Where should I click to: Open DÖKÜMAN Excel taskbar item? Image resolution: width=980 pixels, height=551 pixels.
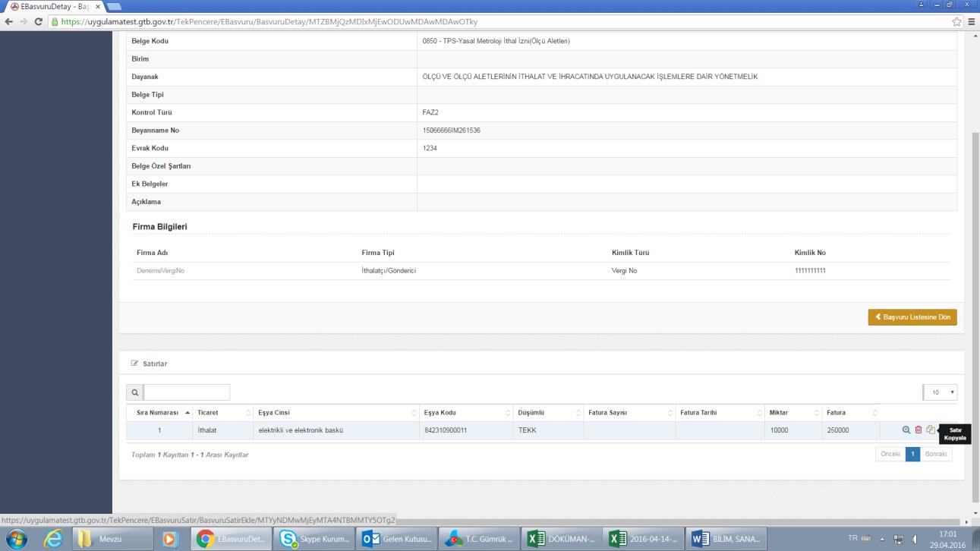pyautogui.click(x=562, y=538)
